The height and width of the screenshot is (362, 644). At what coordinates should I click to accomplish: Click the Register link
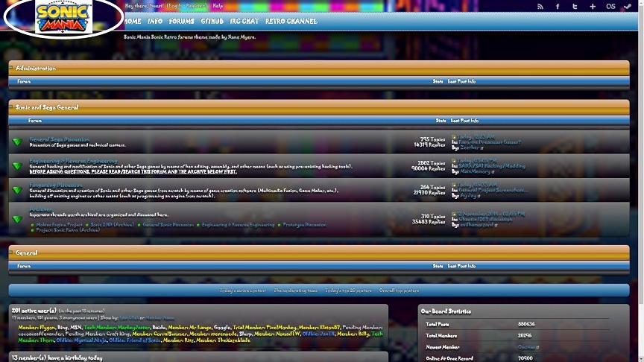pyautogui.click(x=195, y=6)
